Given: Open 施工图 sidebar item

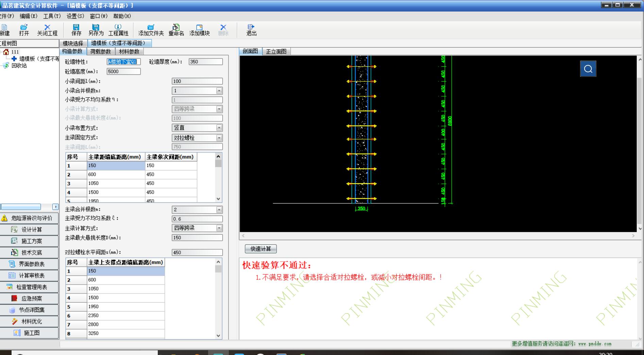Looking at the screenshot, I should pyautogui.click(x=29, y=333).
